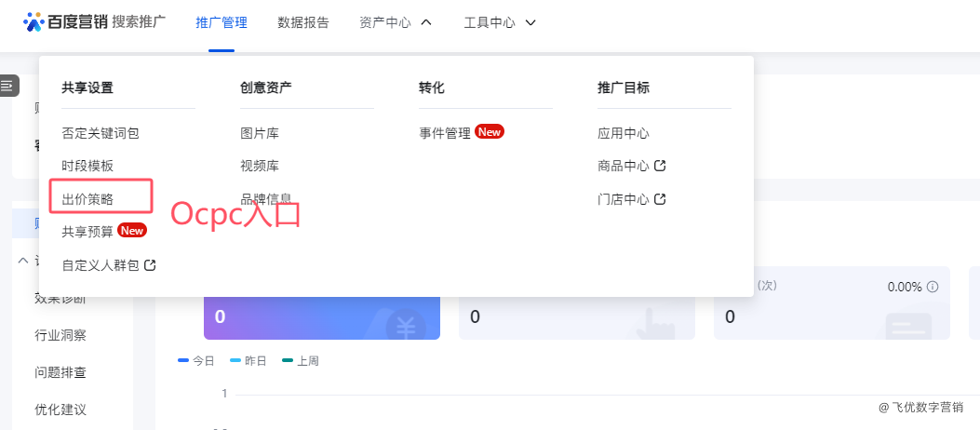This screenshot has height=430, width=980.
Task: Toggle 上周 chart legend
Action: 301,360
